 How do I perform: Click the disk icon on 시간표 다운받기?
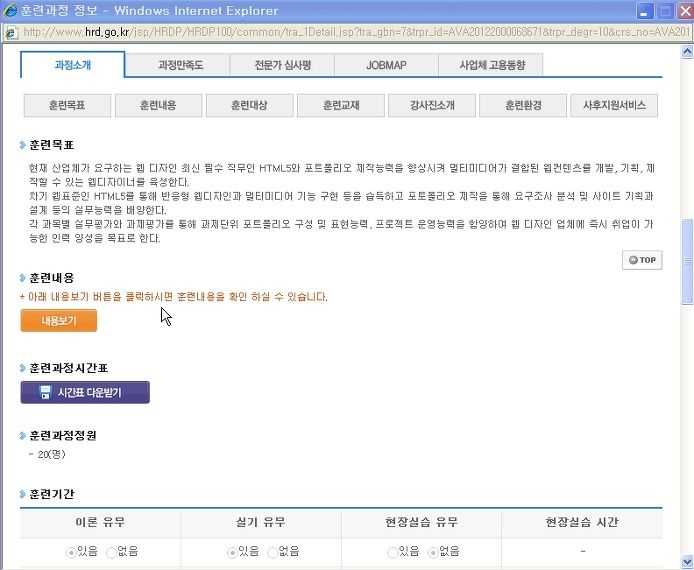45,392
